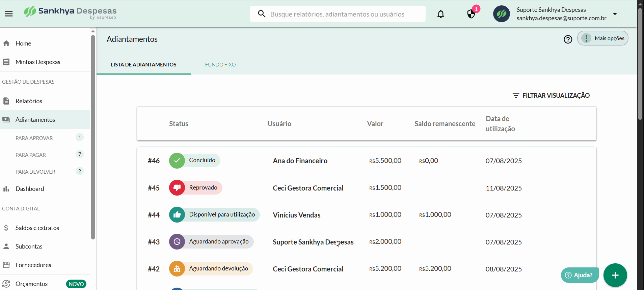Screen dimensions: 644x290
Task: Click the Dashboard bar chart icon
Action: tap(6, 189)
